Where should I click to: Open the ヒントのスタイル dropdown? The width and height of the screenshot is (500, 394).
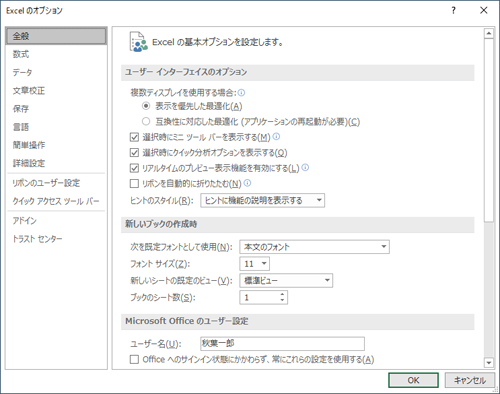pos(262,200)
